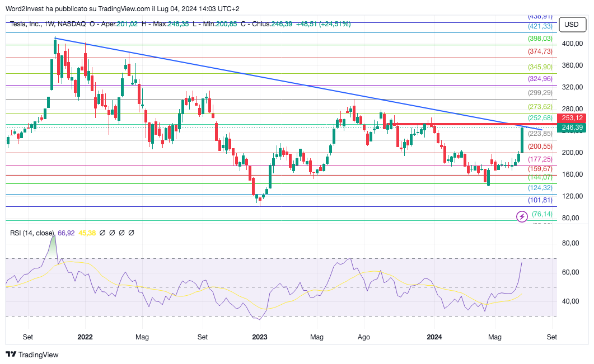Click the 246,39 current price label
Viewport: 594px width, 364px height.
(x=572, y=127)
